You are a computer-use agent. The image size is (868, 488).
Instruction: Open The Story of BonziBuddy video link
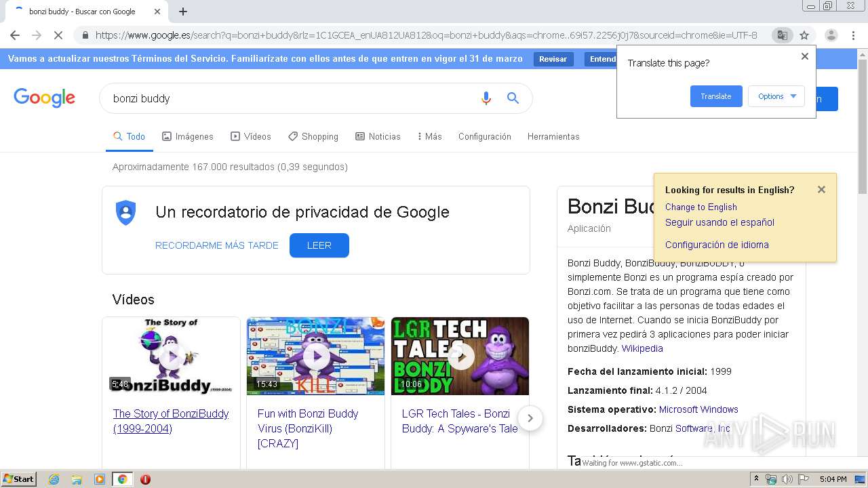click(x=171, y=421)
